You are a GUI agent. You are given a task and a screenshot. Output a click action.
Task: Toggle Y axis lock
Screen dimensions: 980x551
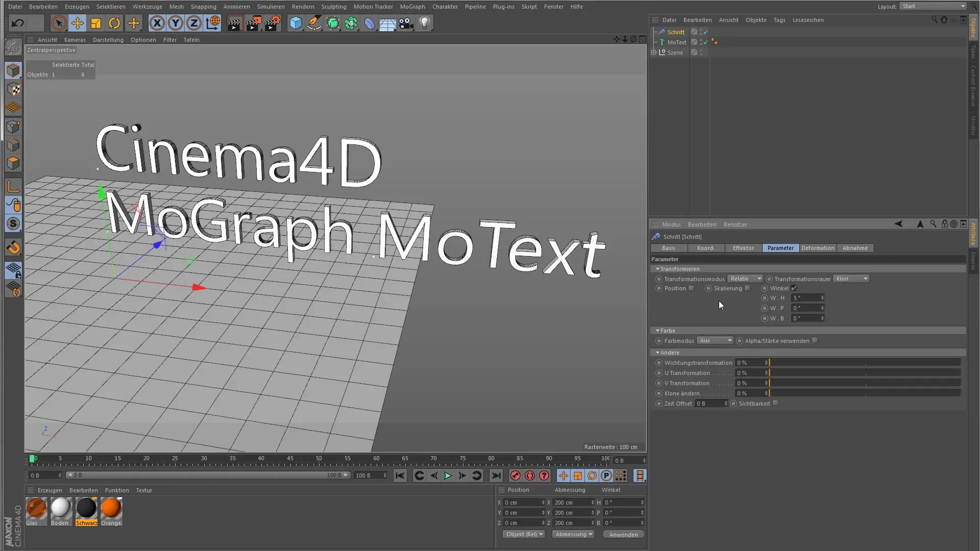pyautogui.click(x=176, y=23)
